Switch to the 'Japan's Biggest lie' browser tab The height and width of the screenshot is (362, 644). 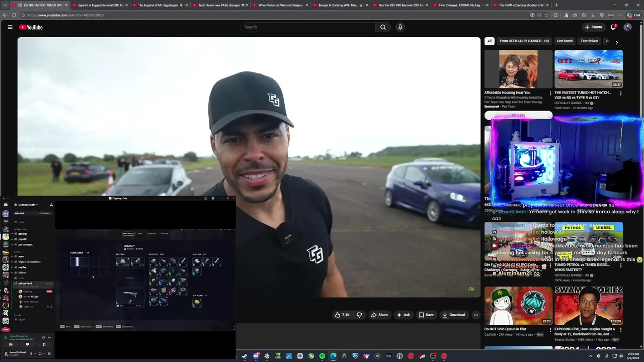tap(100, 5)
